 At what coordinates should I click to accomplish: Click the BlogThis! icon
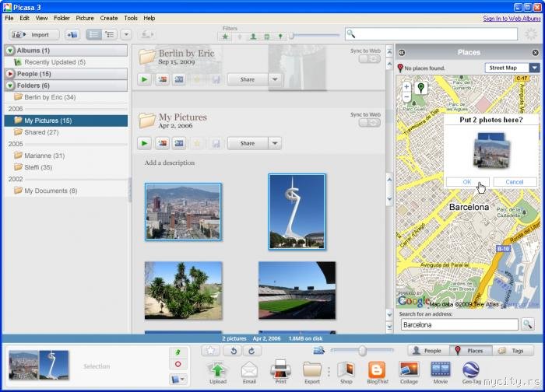[377, 369]
